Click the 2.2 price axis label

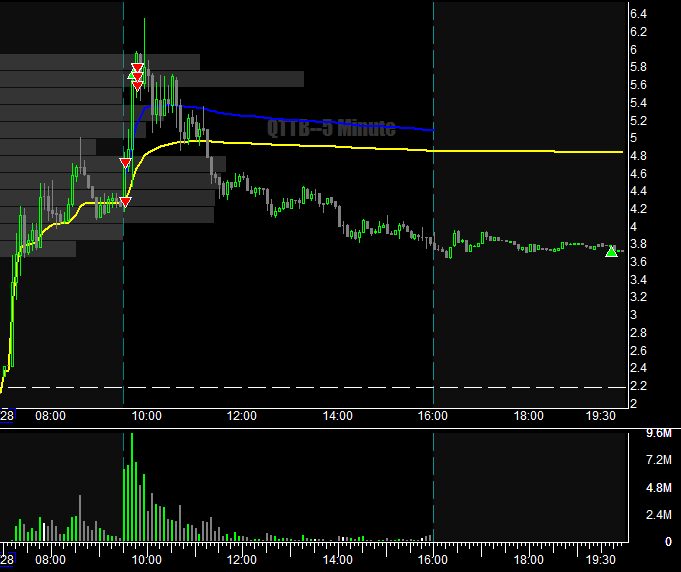(x=638, y=386)
